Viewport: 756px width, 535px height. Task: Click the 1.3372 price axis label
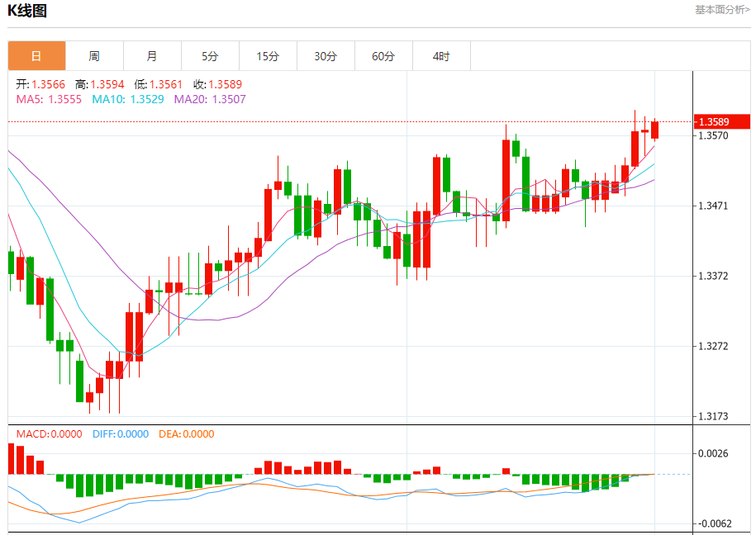(x=713, y=277)
